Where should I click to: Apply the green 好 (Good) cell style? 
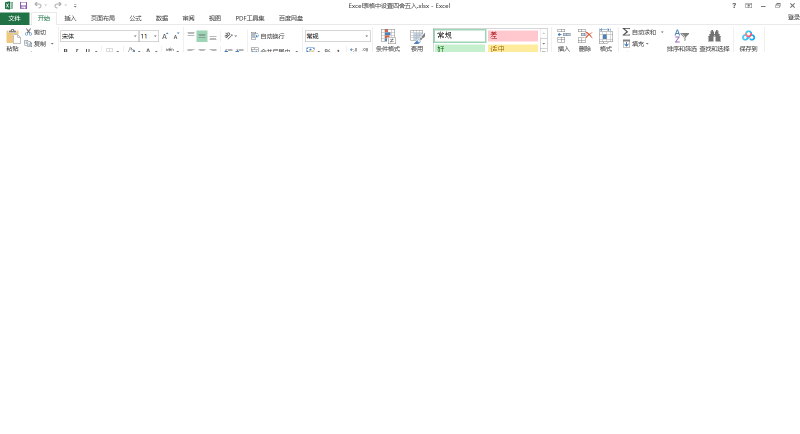tap(460, 48)
